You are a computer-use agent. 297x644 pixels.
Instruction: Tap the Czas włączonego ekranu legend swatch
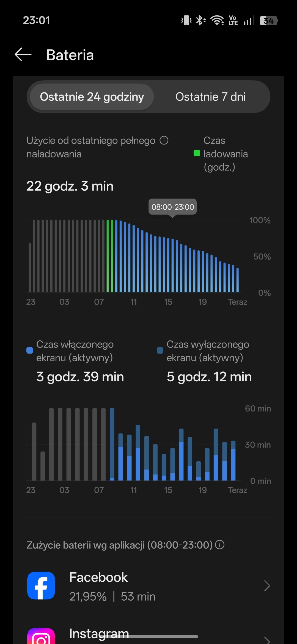(30, 350)
